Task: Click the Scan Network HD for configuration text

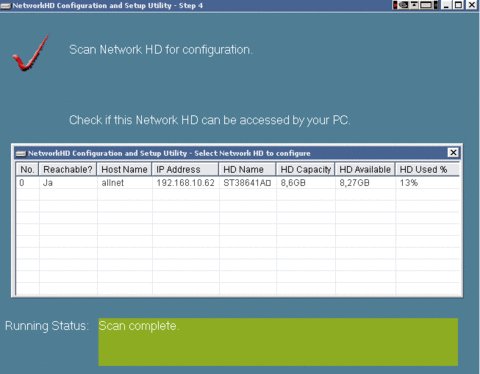Action: tap(161, 50)
